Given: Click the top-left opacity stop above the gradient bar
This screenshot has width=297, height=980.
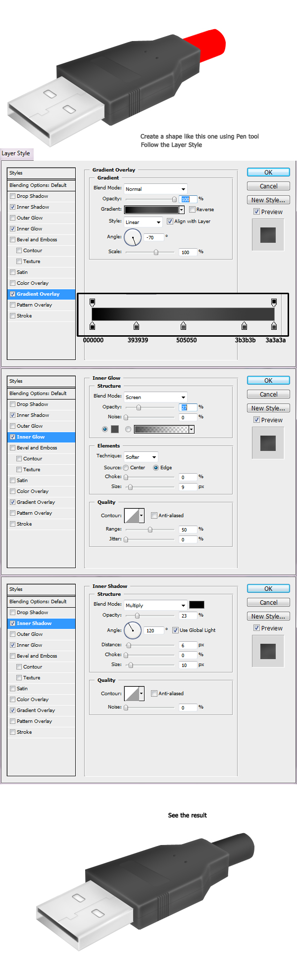Looking at the screenshot, I should (92, 302).
